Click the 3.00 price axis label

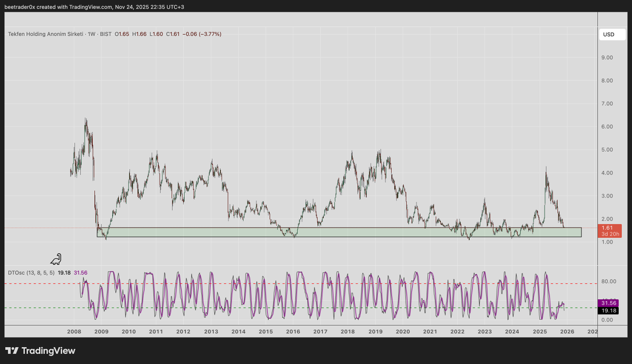point(608,196)
